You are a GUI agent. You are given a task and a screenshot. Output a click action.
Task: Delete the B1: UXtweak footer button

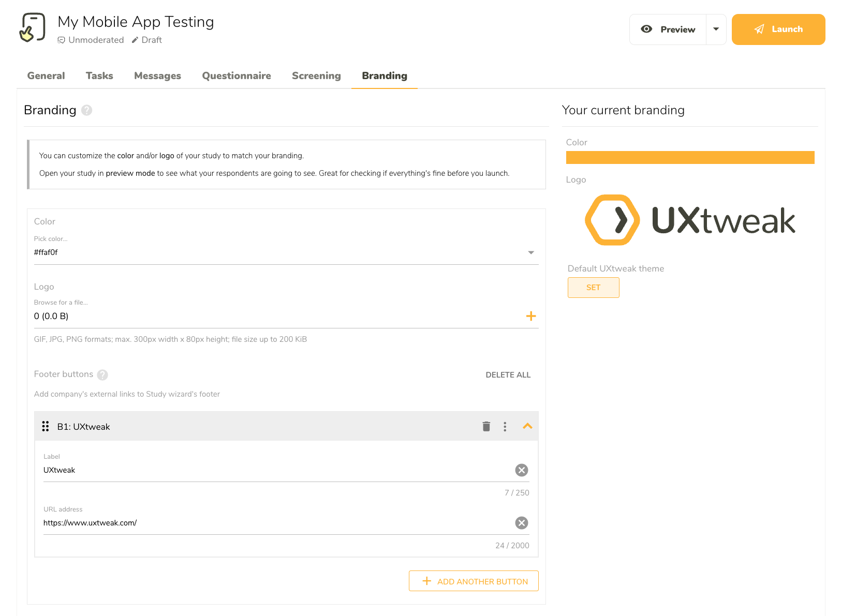486,427
